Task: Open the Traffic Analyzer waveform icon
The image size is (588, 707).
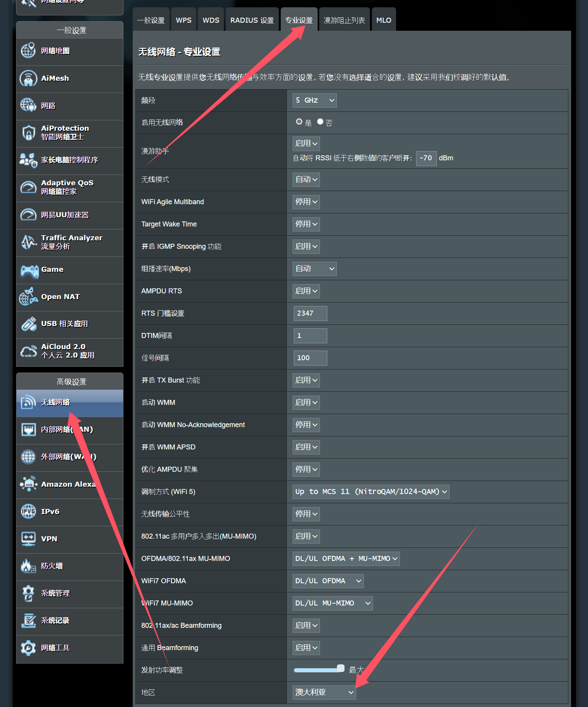Action: (x=28, y=242)
